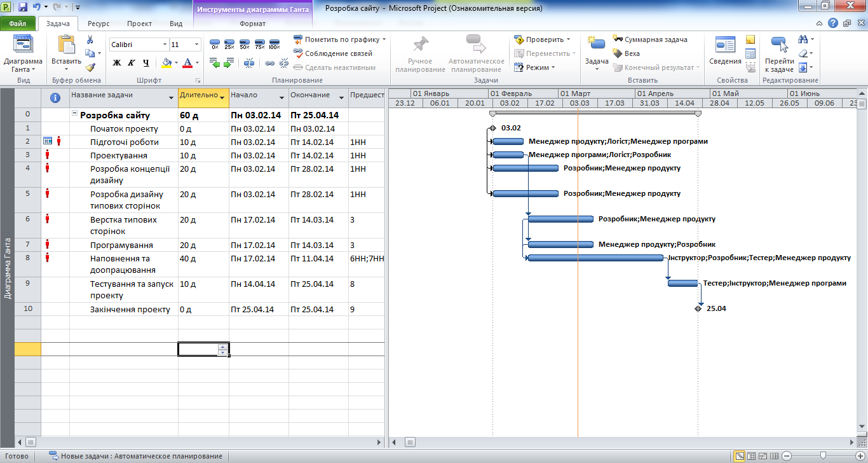Click the Fill down blue arrow icon
The image size is (868, 463).
pyautogui.click(x=803, y=67)
